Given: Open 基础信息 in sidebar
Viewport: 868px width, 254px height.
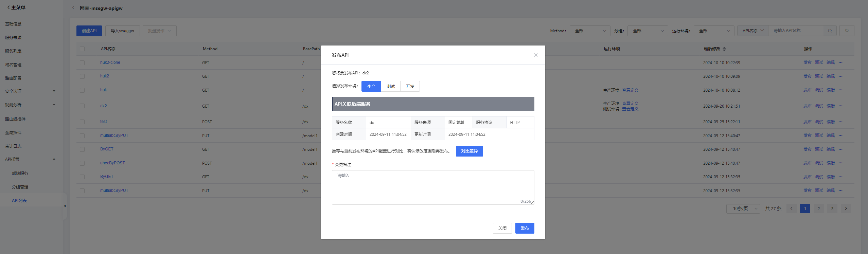Looking at the screenshot, I should [13, 24].
